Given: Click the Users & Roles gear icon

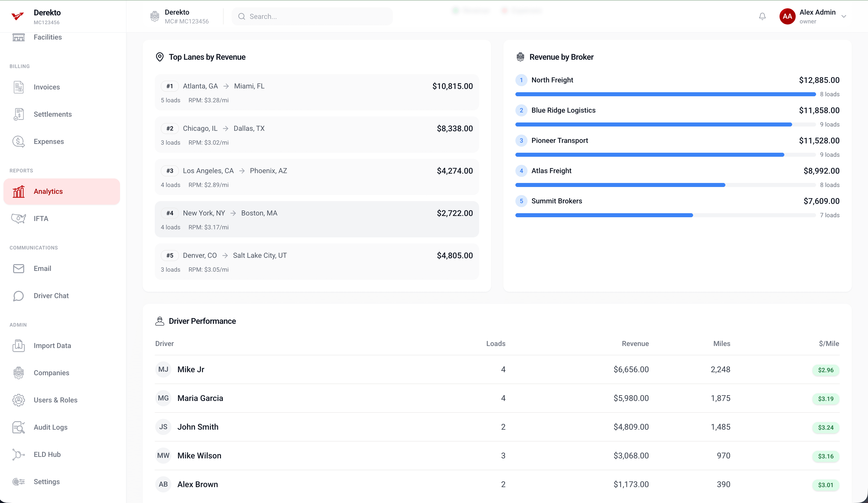Looking at the screenshot, I should 19,400.
